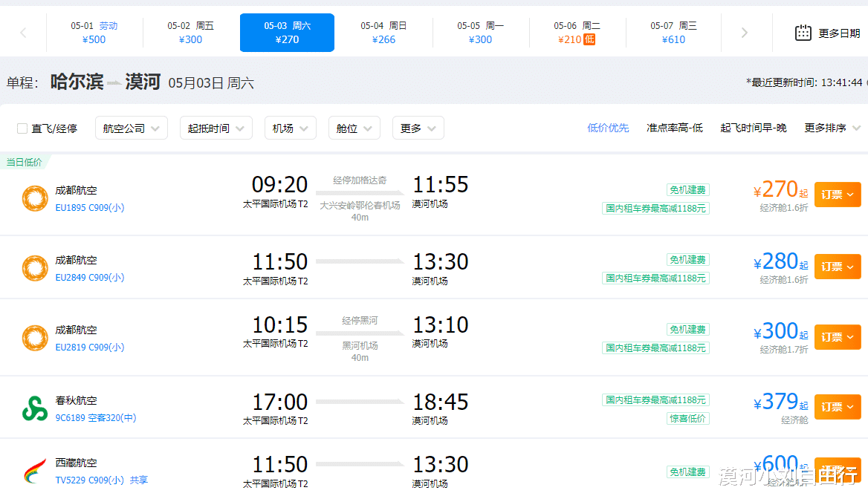The width and height of the screenshot is (868, 499).
Task: Expand the 起抵时间 filter dropdown
Action: [x=216, y=128]
